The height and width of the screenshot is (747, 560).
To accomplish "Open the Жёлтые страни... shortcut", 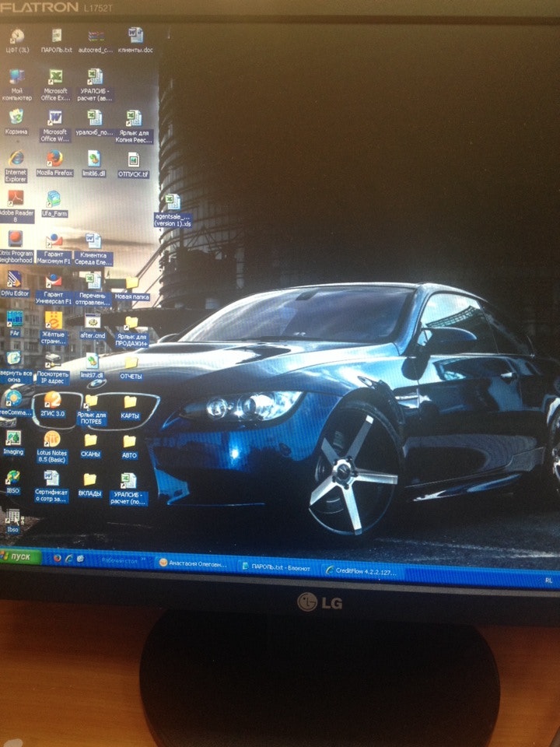I will click(54, 328).
